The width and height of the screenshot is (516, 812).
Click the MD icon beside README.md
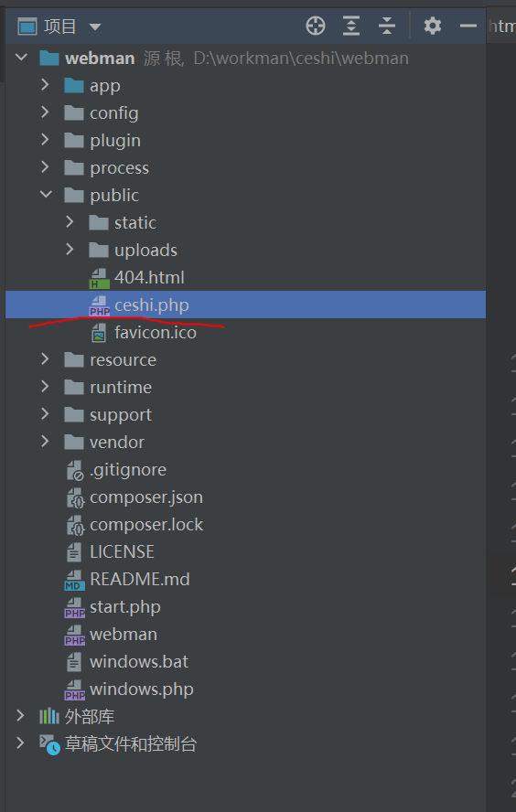coord(75,580)
